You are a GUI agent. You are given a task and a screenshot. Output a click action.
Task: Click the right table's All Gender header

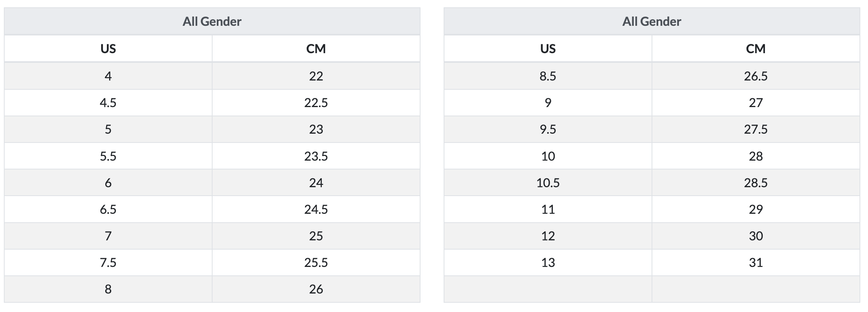coord(652,22)
